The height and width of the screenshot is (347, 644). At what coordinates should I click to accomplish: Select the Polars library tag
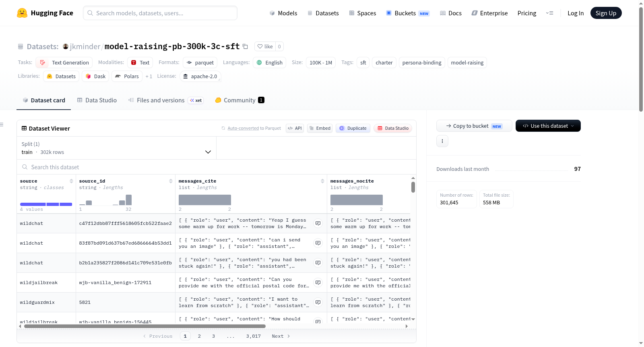127,76
